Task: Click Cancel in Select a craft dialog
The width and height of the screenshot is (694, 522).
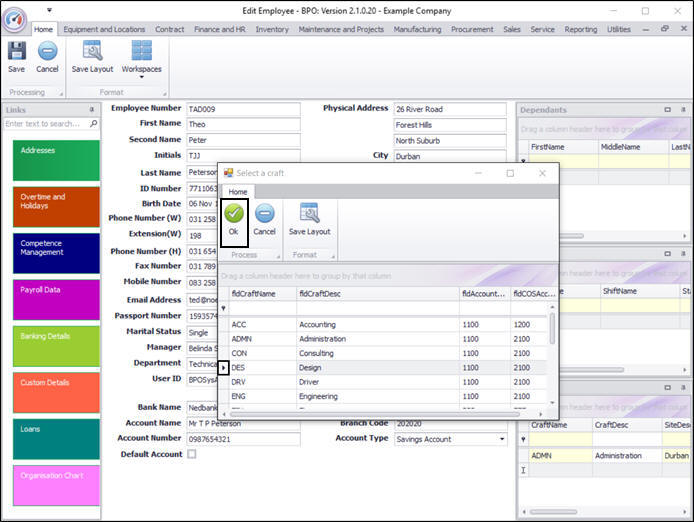Action: pyautogui.click(x=264, y=220)
